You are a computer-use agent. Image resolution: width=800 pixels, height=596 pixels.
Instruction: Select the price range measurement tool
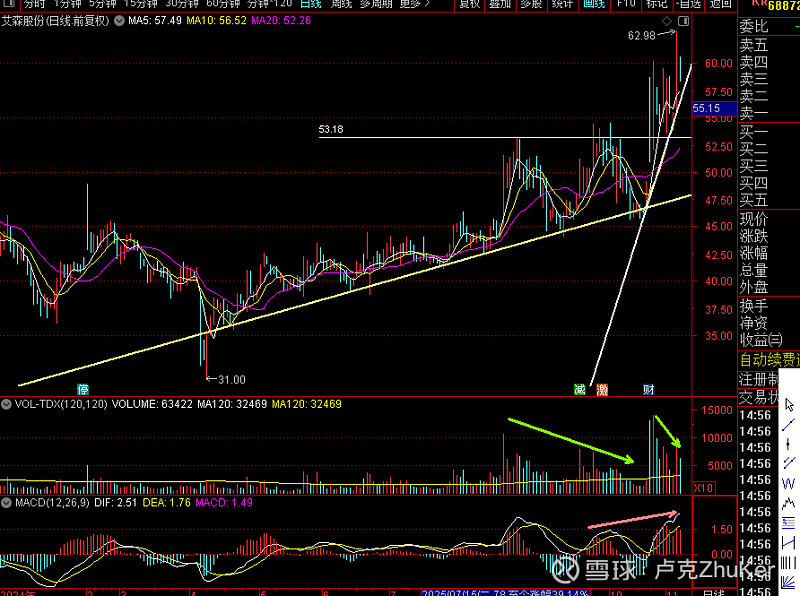(789, 542)
